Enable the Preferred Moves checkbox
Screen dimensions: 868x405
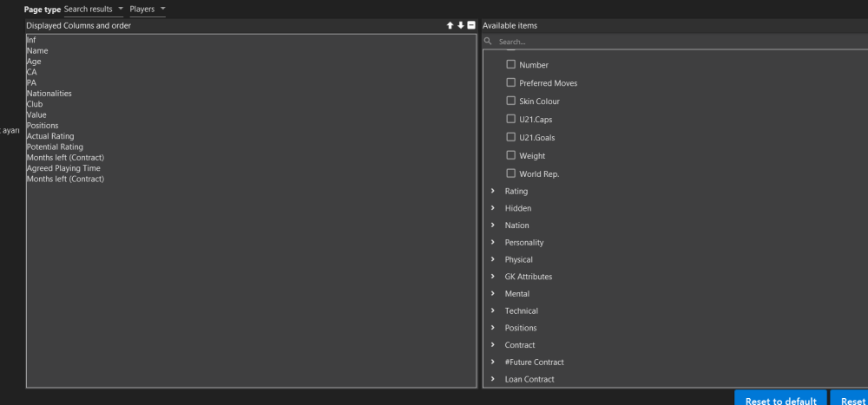coord(511,83)
